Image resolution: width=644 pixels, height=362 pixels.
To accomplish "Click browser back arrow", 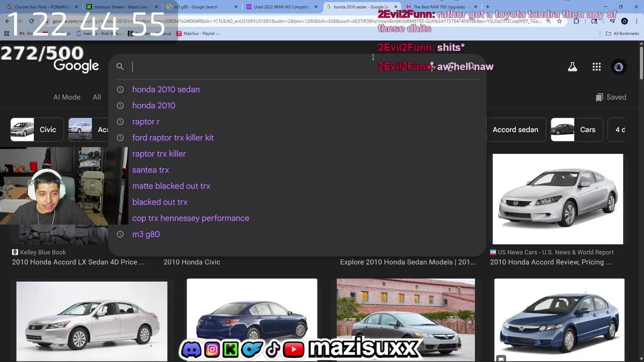I will point(7,21).
